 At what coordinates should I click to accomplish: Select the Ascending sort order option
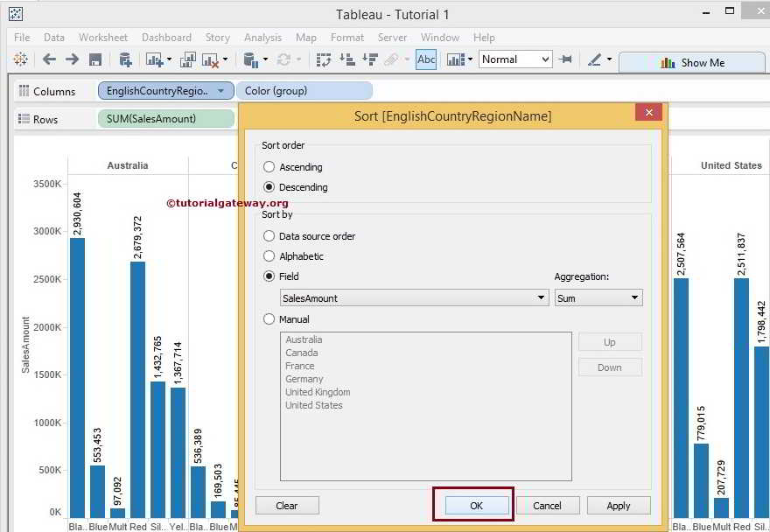click(269, 167)
